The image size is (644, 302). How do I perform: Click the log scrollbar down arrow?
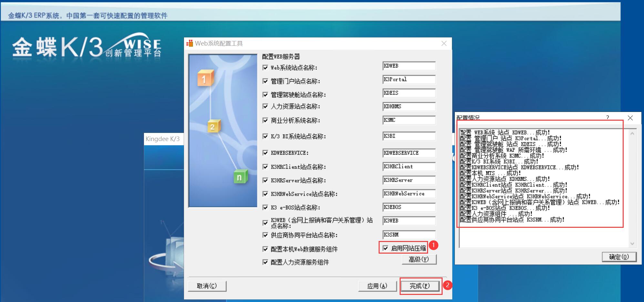632,244
